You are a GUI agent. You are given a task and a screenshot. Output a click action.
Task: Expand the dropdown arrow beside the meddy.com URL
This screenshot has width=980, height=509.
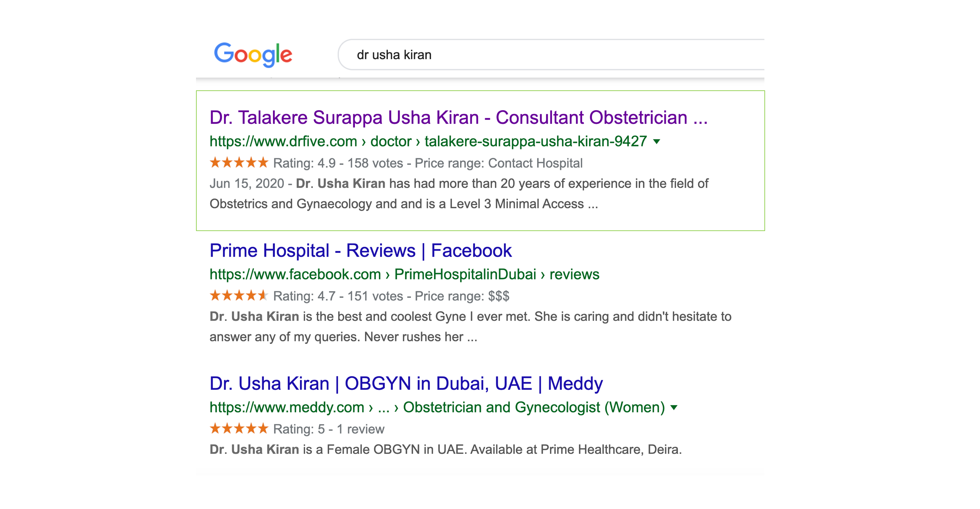pos(674,408)
